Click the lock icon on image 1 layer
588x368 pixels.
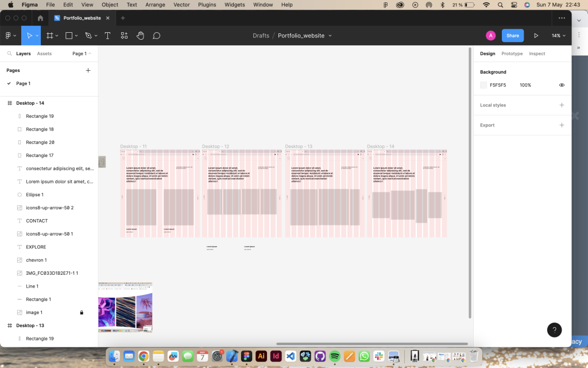coord(82,312)
